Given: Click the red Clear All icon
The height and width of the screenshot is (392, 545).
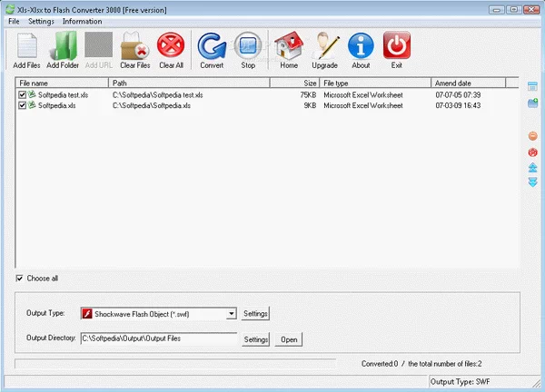Looking at the screenshot, I should (171, 45).
